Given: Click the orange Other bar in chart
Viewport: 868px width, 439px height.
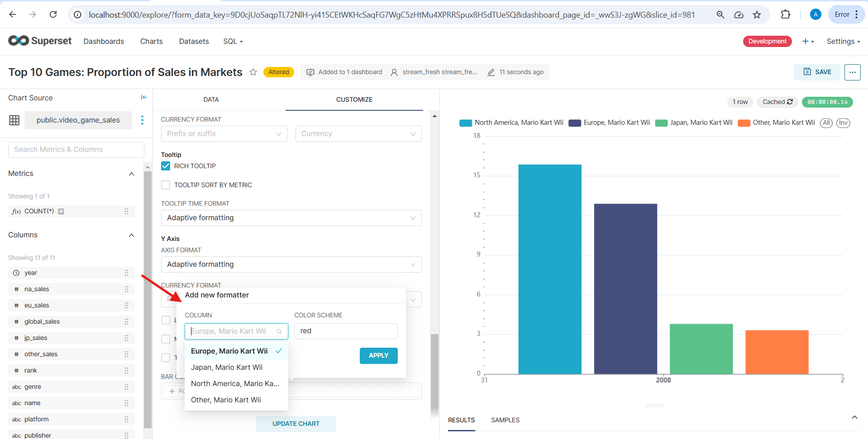Looking at the screenshot, I should [x=777, y=352].
